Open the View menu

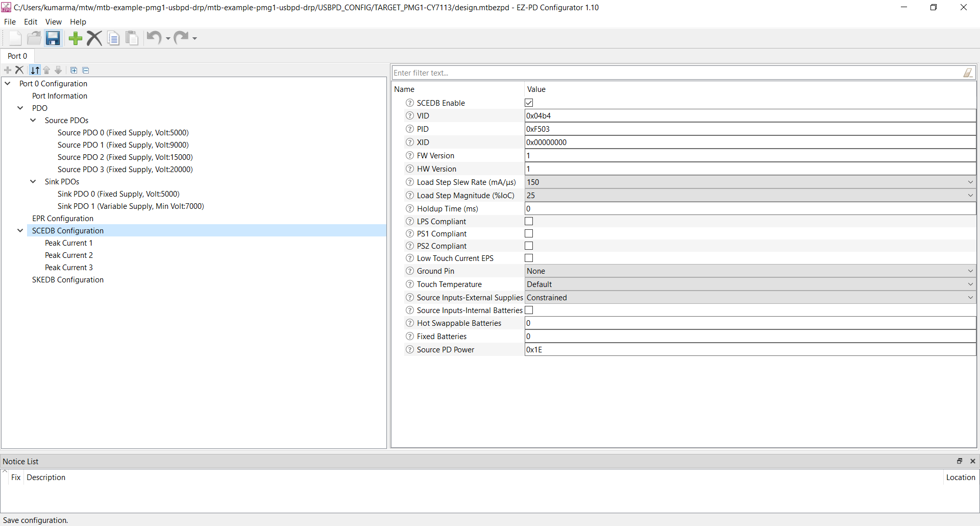pos(54,22)
